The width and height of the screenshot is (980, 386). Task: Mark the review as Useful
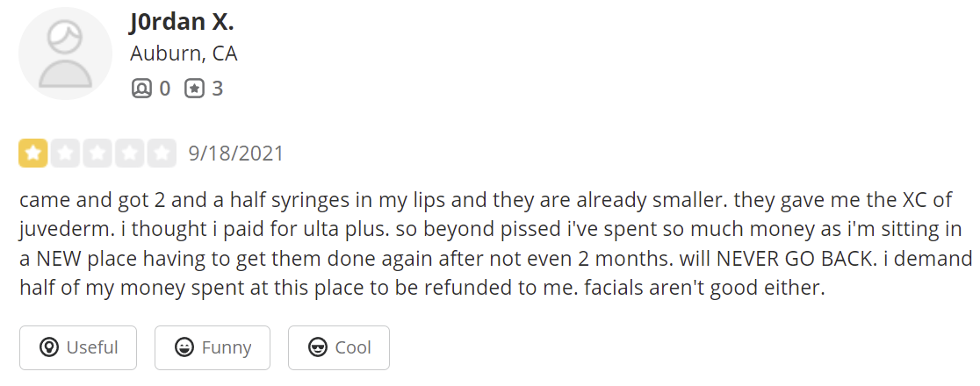click(x=78, y=347)
